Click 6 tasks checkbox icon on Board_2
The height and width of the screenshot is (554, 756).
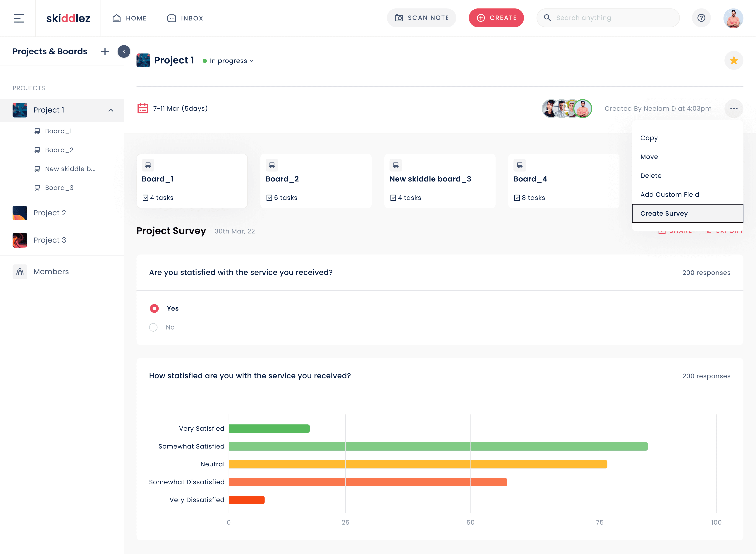269,198
